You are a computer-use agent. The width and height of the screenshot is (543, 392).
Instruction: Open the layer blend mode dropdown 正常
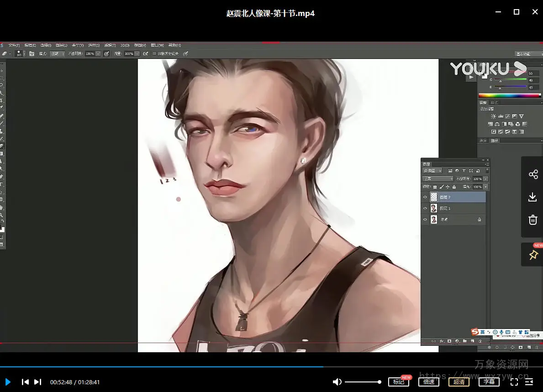(x=438, y=179)
